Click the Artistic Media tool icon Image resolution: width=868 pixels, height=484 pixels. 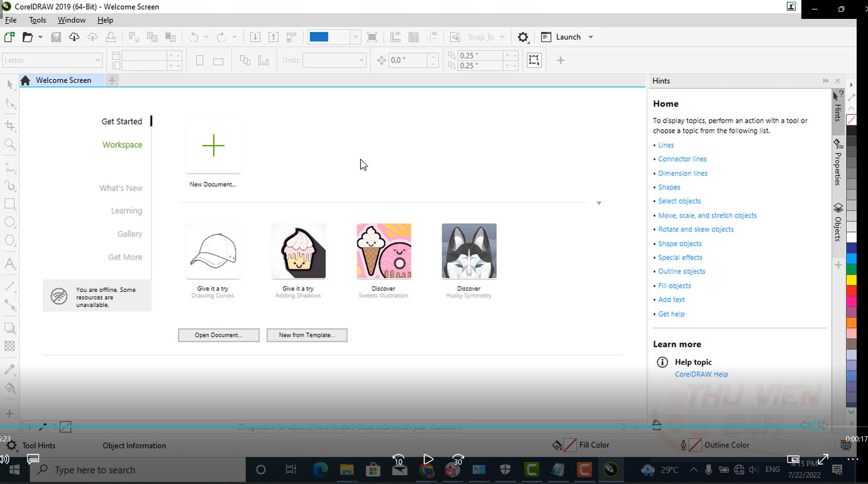pos(10,185)
